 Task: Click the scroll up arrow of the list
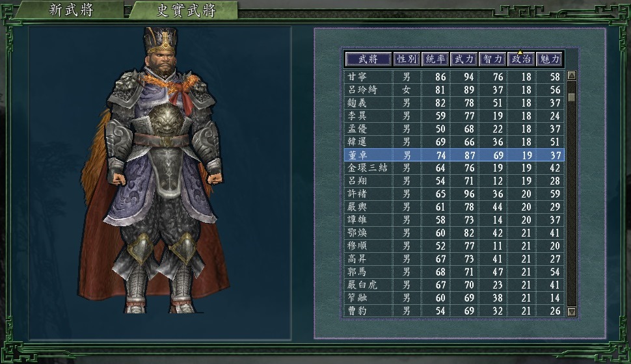(x=571, y=75)
